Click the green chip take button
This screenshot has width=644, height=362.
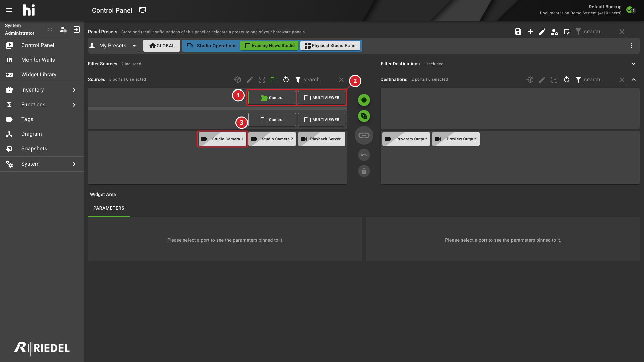364,100
